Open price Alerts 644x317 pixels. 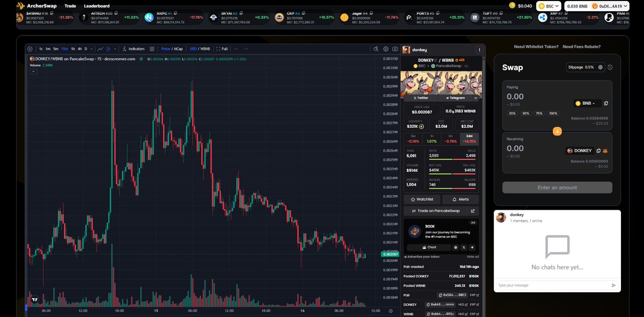tap(460, 200)
